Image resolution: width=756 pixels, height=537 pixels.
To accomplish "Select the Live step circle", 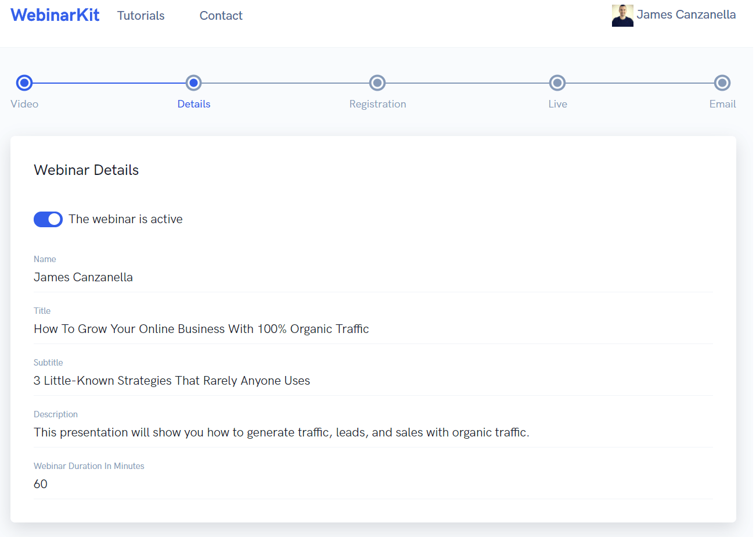I will pos(557,83).
